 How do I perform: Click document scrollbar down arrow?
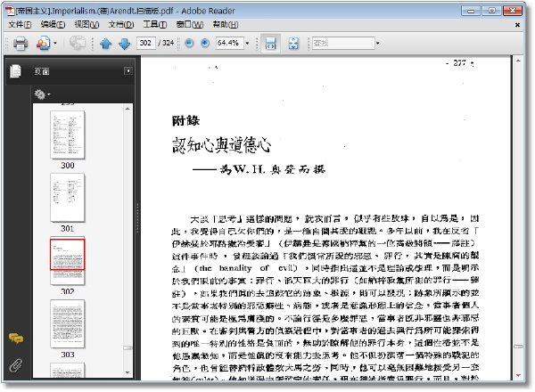point(518,375)
